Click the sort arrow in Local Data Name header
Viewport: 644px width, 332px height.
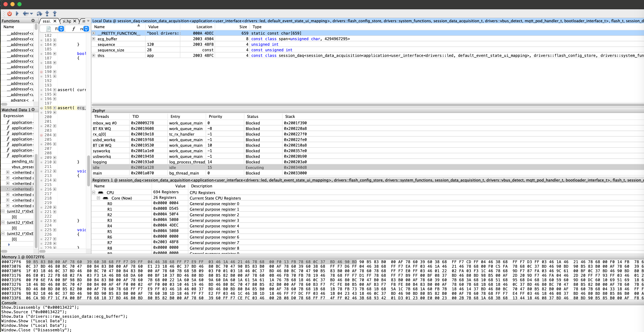coord(139,25)
